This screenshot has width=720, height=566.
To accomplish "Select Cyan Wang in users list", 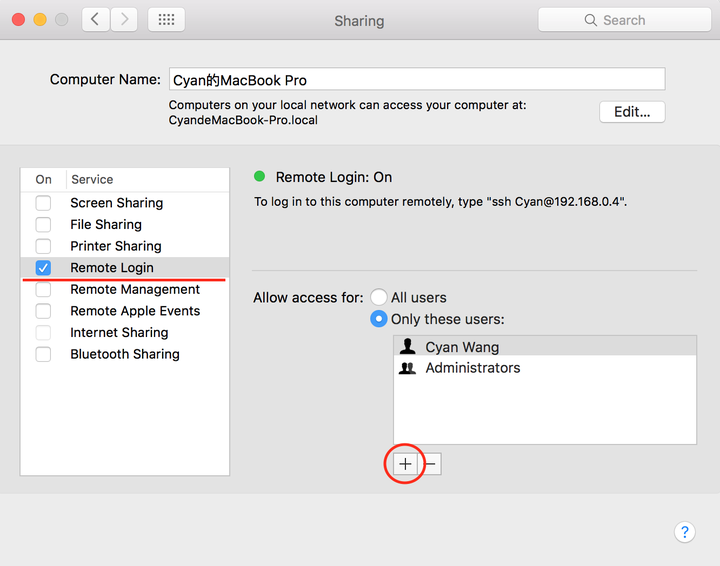I will point(545,347).
